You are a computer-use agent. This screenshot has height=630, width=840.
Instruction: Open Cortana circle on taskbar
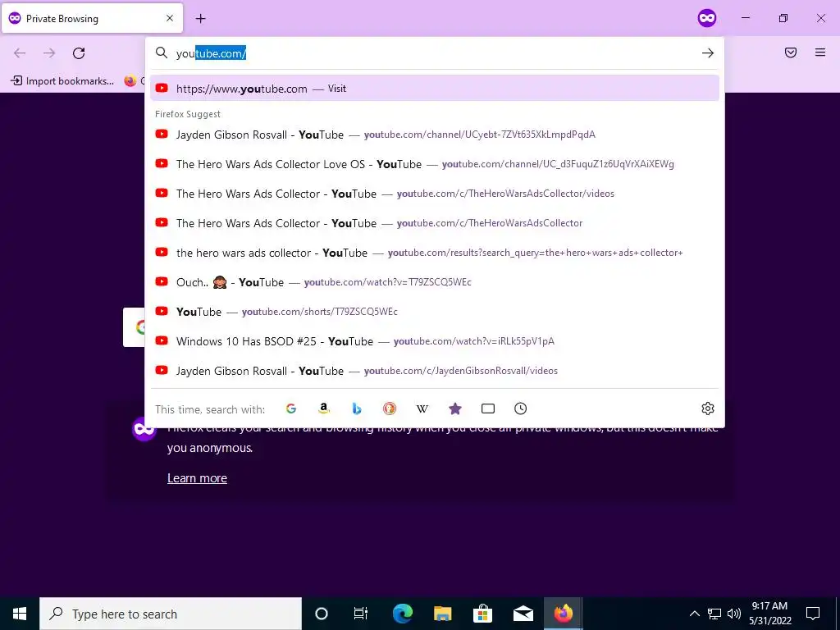[x=322, y=614]
